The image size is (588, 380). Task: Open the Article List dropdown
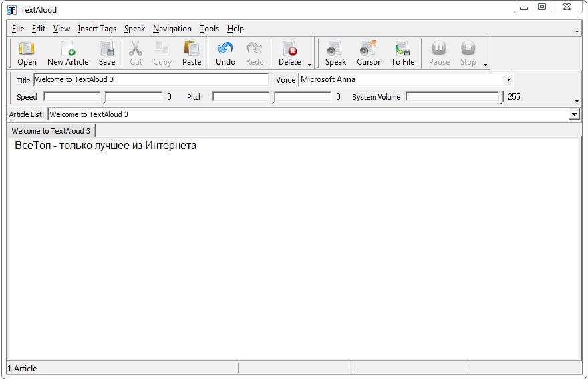tap(574, 114)
